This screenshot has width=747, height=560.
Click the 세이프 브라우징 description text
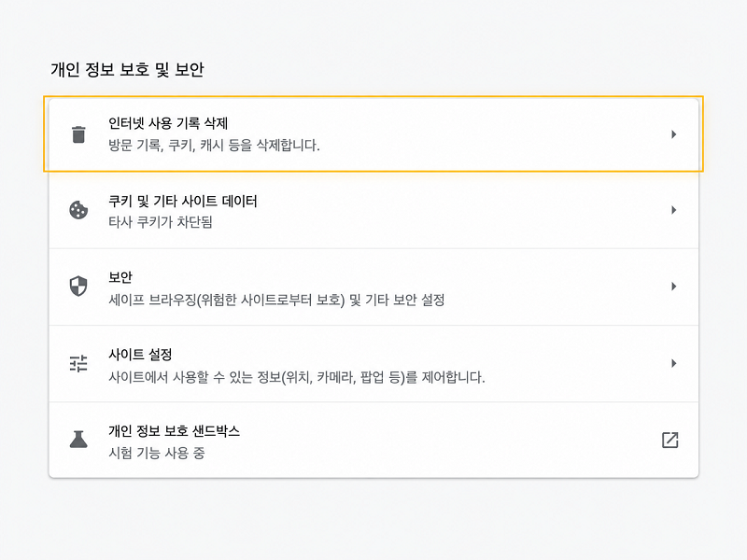point(276,300)
